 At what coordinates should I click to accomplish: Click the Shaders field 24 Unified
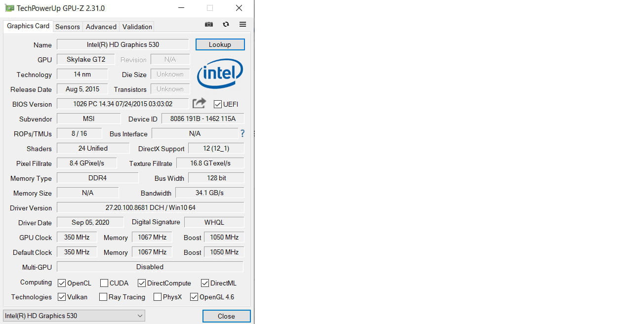point(93,148)
